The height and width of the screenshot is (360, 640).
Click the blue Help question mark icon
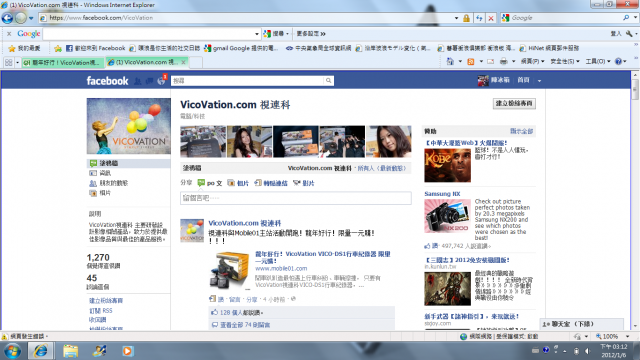618,61
